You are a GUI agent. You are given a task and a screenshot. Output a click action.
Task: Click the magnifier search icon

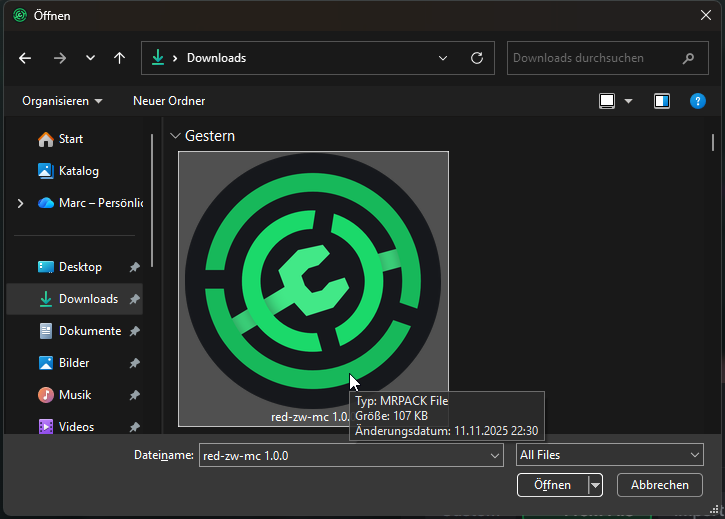(688, 58)
